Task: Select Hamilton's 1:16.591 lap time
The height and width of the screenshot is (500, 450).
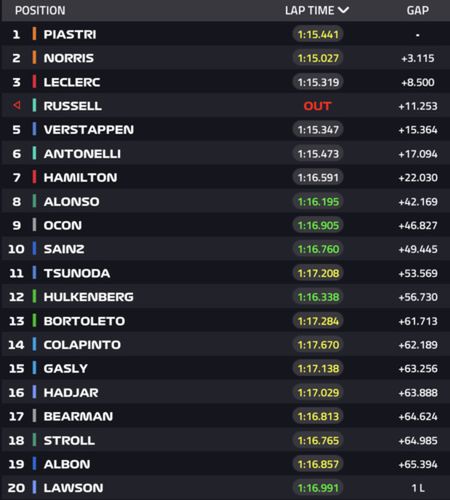Action: click(318, 177)
